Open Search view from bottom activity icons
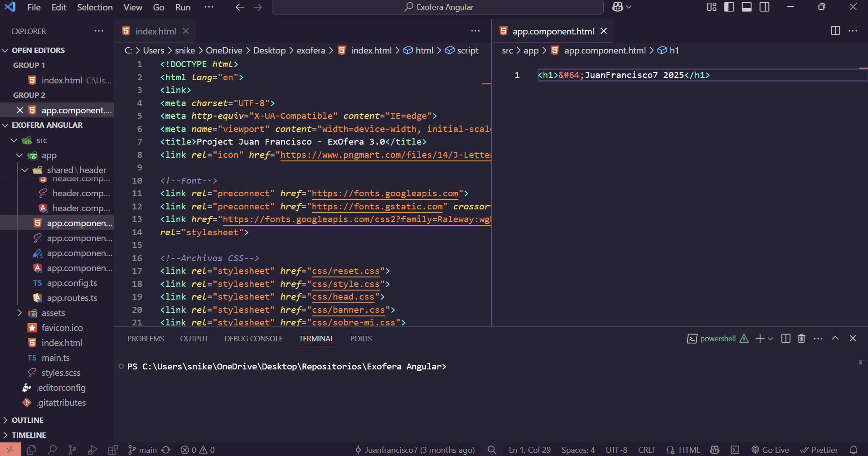Image resolution: width=868 pixels, height=456 pixels. pyautogui.click(x=52, y=450)
